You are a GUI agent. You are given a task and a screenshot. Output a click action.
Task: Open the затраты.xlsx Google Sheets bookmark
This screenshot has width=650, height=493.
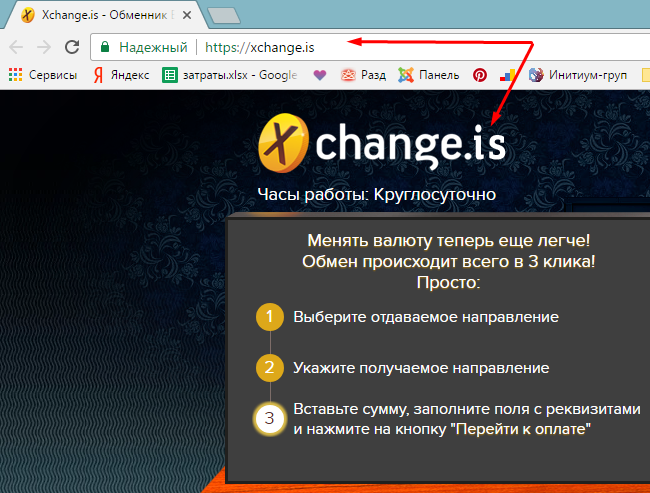(230, 75)
